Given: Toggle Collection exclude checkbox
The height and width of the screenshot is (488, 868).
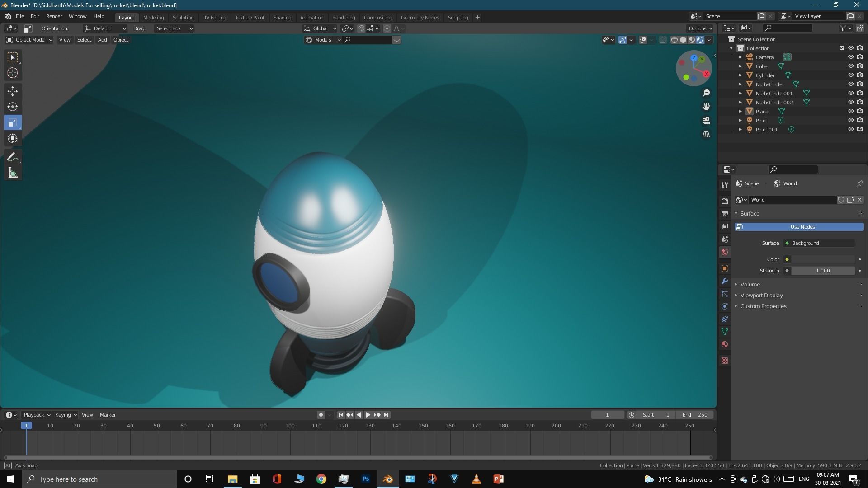Looking at the screenshot, I should coord(841,48).
